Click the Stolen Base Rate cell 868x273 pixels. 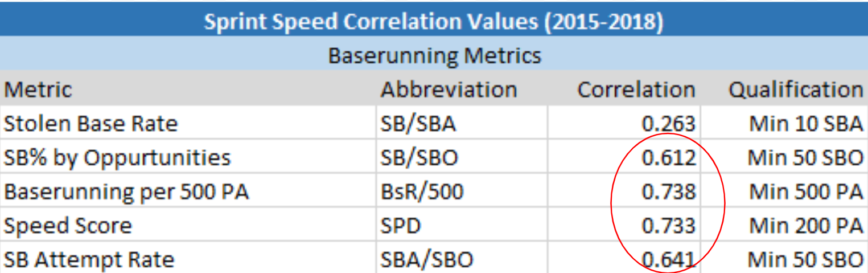188,123
